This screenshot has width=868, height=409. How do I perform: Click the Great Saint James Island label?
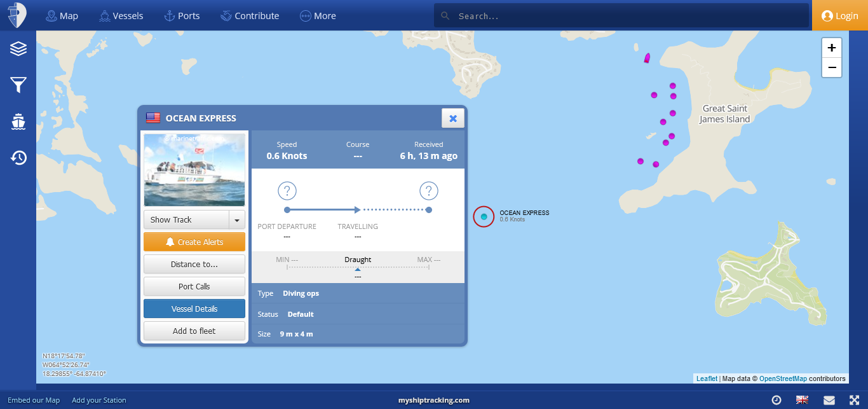click(724, 114)
